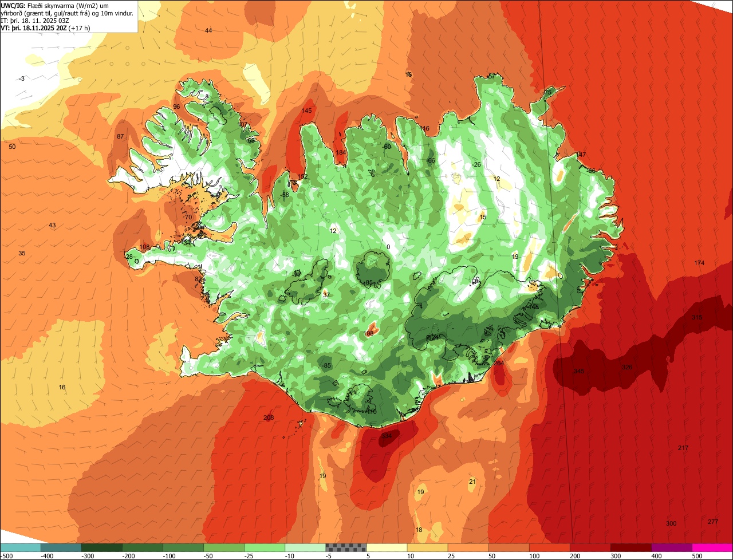The width and height of the screenshot is (733, 560).
Task: Click the 82 value on the west coast
Action: point(198,279)
